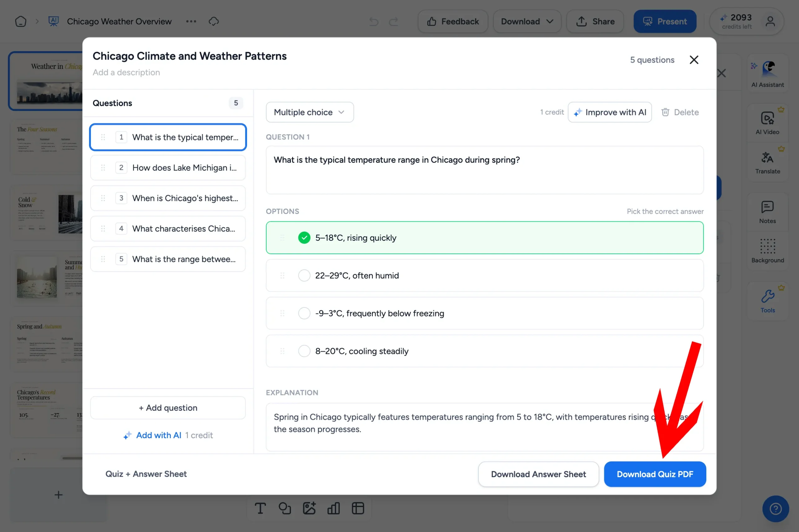Image resolution: width=799 pixels, height=532 pixels.
Task: Expand the Download dropdown in top bar
Action: (x=527, y=22)
